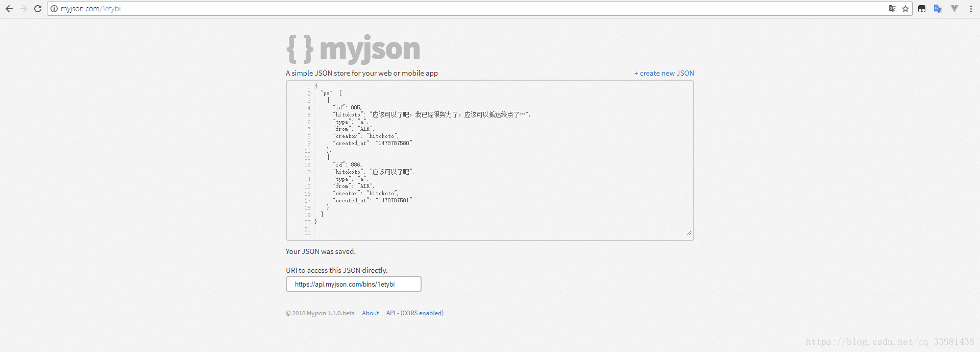Grab the editor resize handle corner
Screen dimensions: 980x352
point(689,233)
